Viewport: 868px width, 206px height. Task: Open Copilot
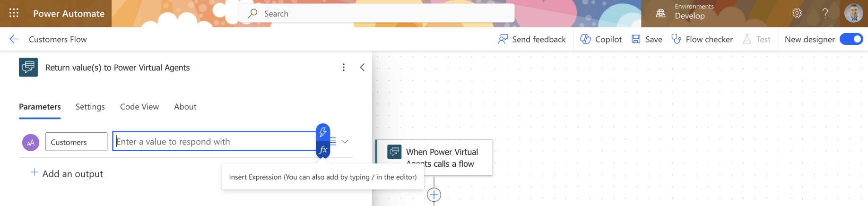tap(601, 39)
